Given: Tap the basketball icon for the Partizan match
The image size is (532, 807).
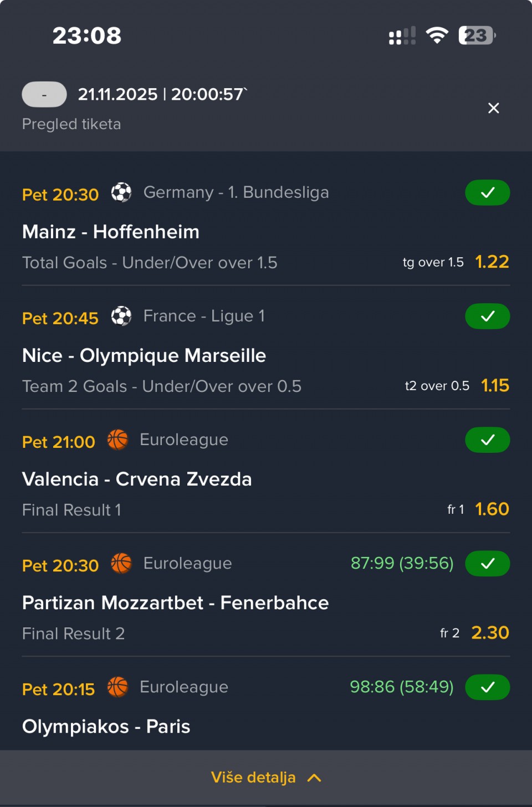Looking at the screenshot, I should [x=121, y=564].
